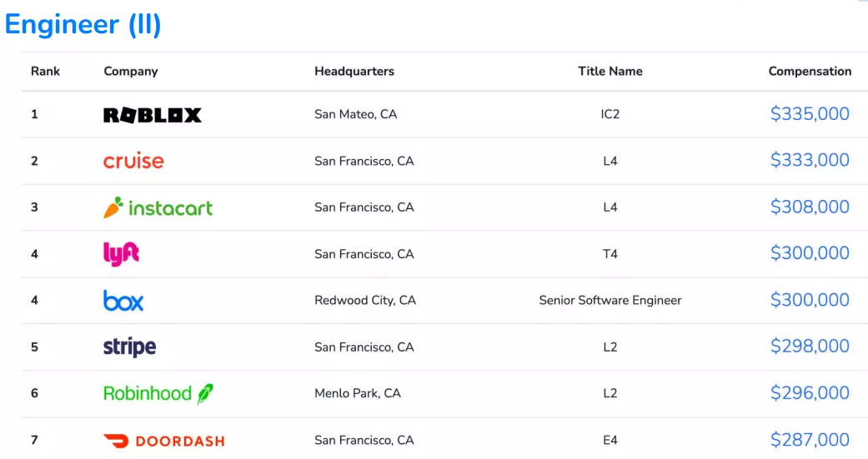Open the Cruise $333,000 compensation link
This screenshot has width=868, height=459.
pyautogui.click(x=810, y=161)
